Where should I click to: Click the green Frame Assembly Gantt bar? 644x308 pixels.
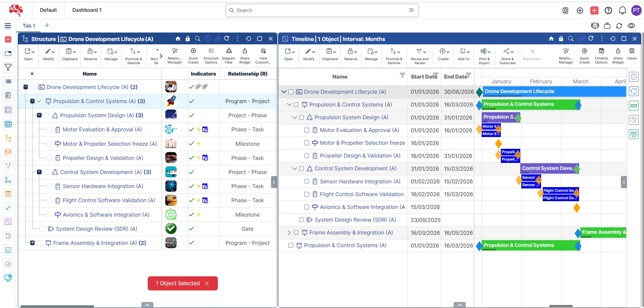(603, 232)
